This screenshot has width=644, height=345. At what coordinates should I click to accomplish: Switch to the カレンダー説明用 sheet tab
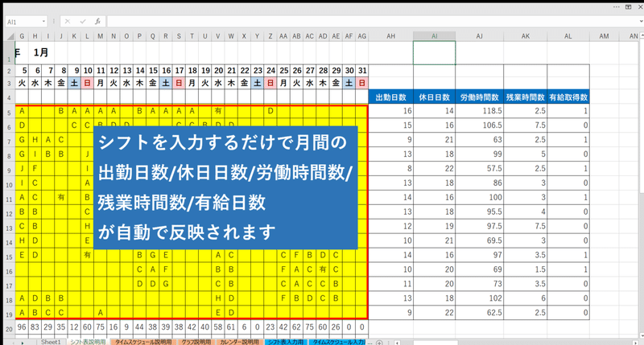click(239, 342)
